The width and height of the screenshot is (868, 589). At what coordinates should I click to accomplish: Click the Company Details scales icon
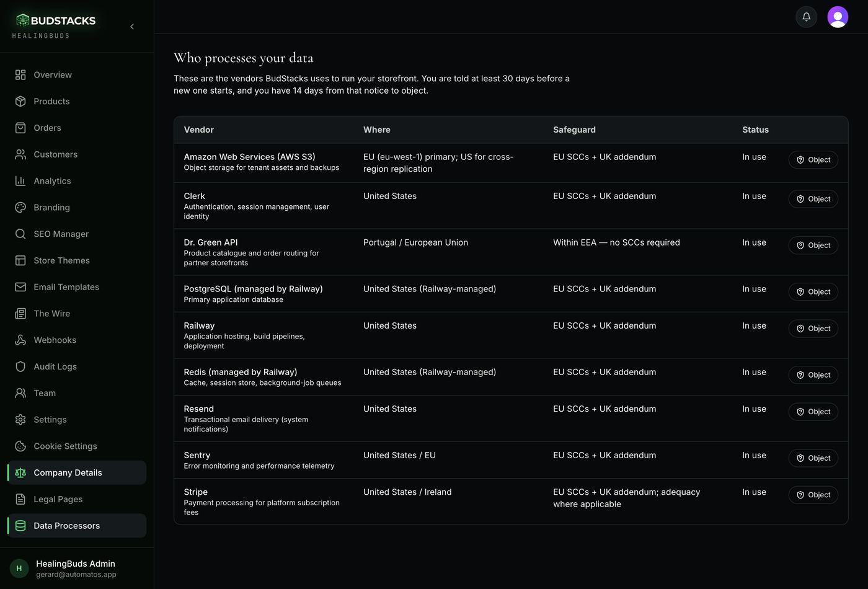click(x=20, y=473)
